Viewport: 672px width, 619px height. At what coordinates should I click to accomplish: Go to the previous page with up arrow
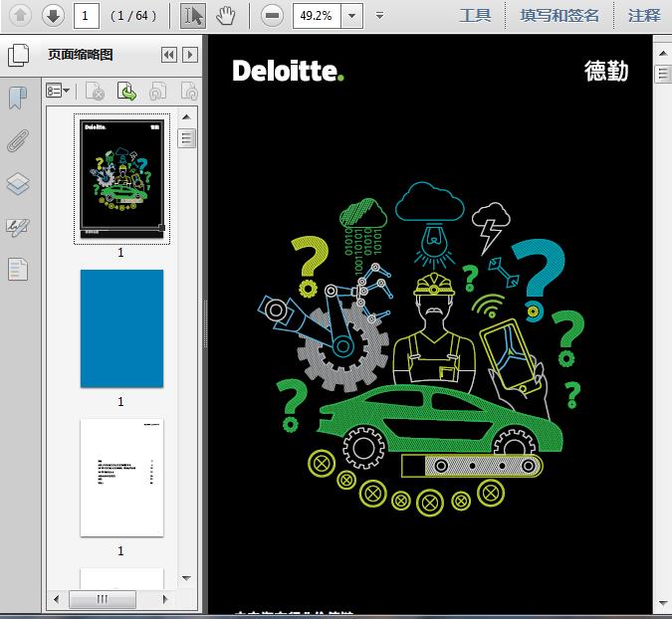[x=21, y=15]
